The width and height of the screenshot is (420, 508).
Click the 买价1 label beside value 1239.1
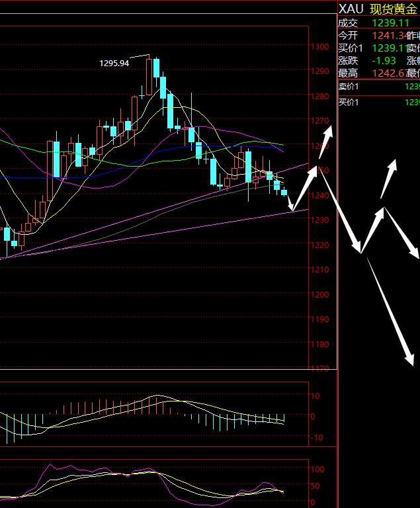tap(351, 48)
